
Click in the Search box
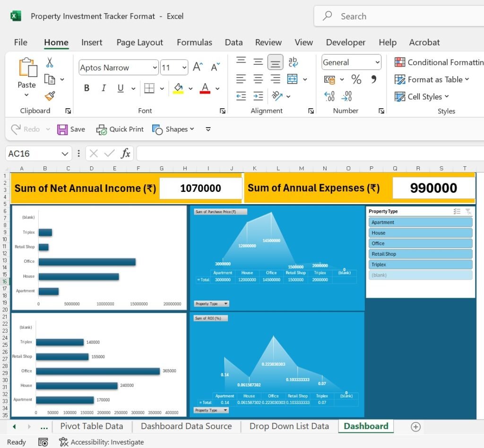click(399, 16)
